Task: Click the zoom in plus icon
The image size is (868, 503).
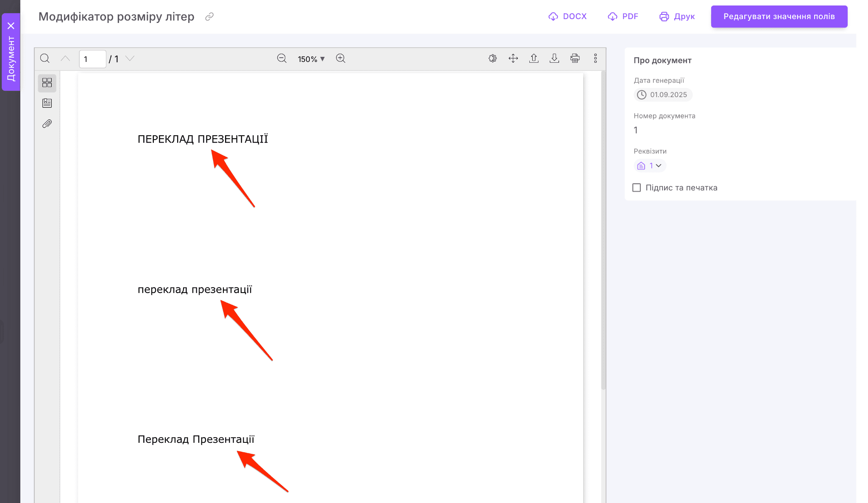Action: coord(341,59)
